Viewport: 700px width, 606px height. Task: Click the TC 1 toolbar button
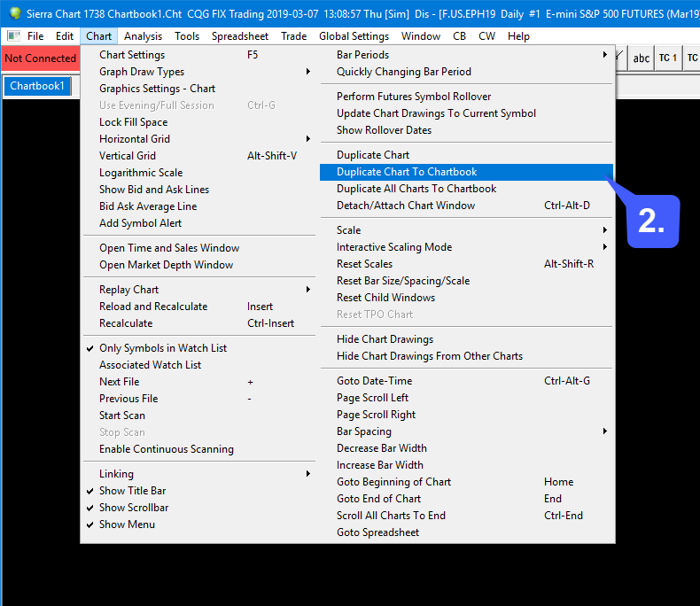(x=668, y=58)
